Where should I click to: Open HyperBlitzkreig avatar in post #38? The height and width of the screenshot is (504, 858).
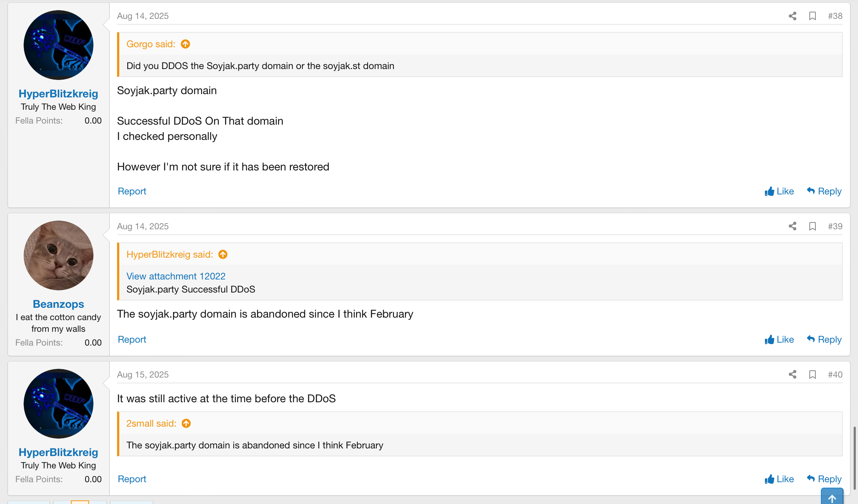(59, 45)
